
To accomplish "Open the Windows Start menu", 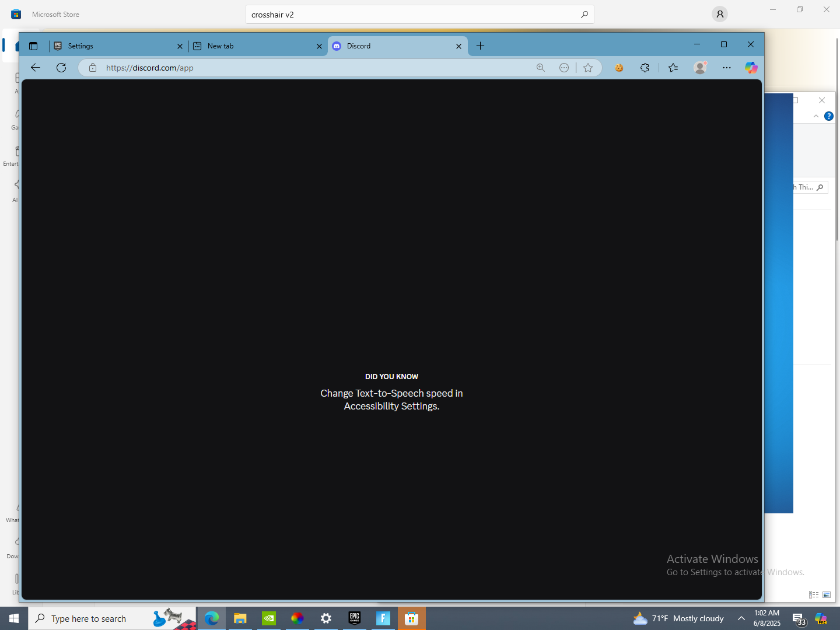I will (x=14, y=618).
